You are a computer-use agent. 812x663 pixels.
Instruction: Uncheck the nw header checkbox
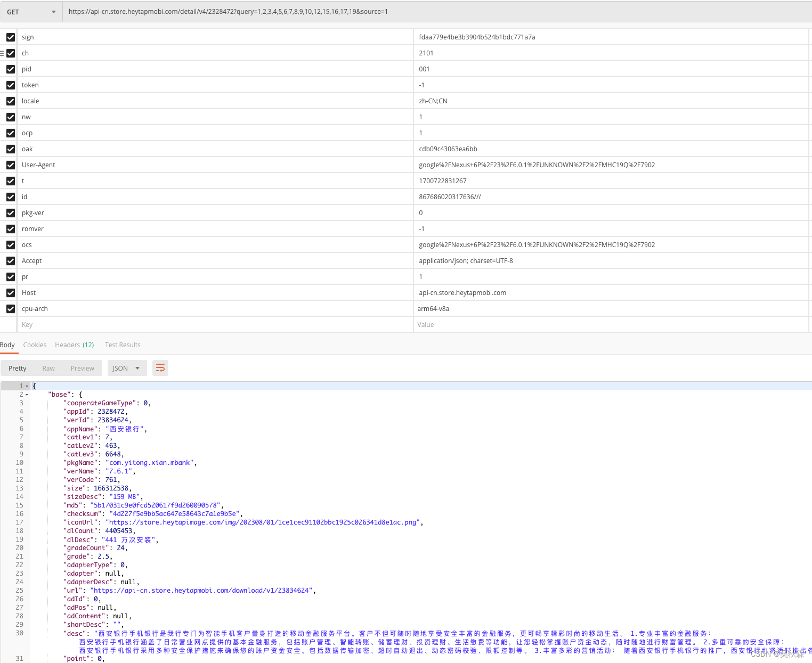[x=11, y=117]
